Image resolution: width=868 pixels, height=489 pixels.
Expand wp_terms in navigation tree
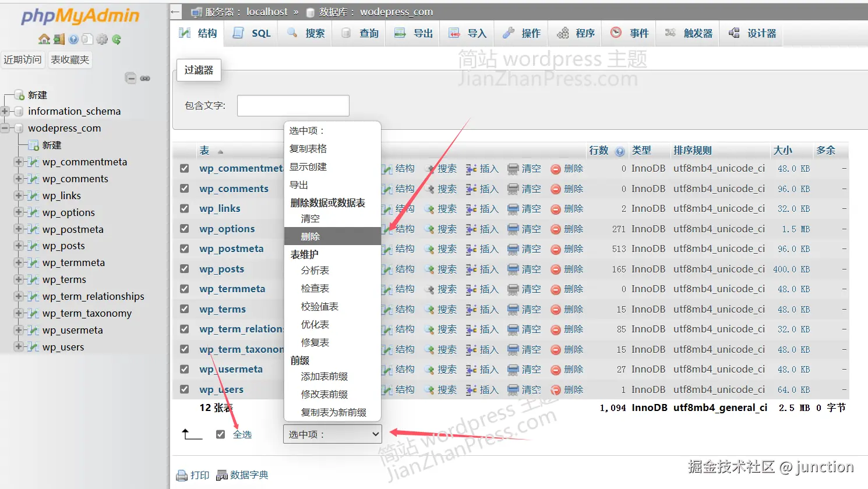point(19,279)
